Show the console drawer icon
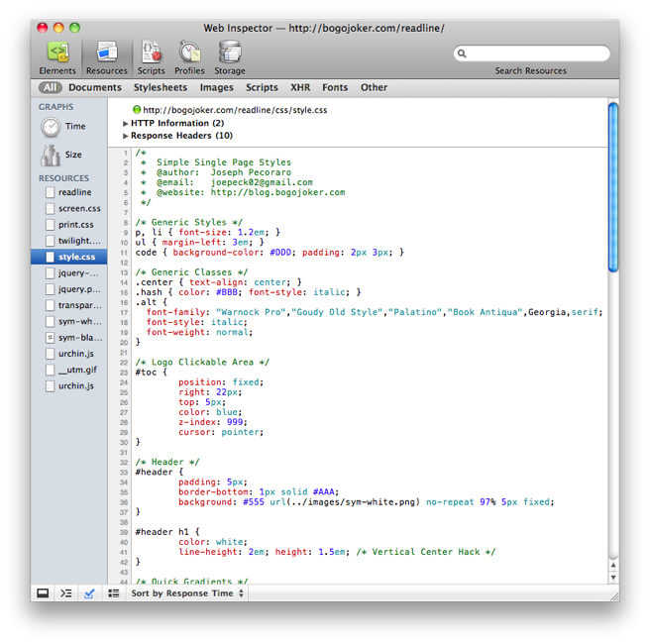Viewport: 650px width, 644px height. [66, 593]
